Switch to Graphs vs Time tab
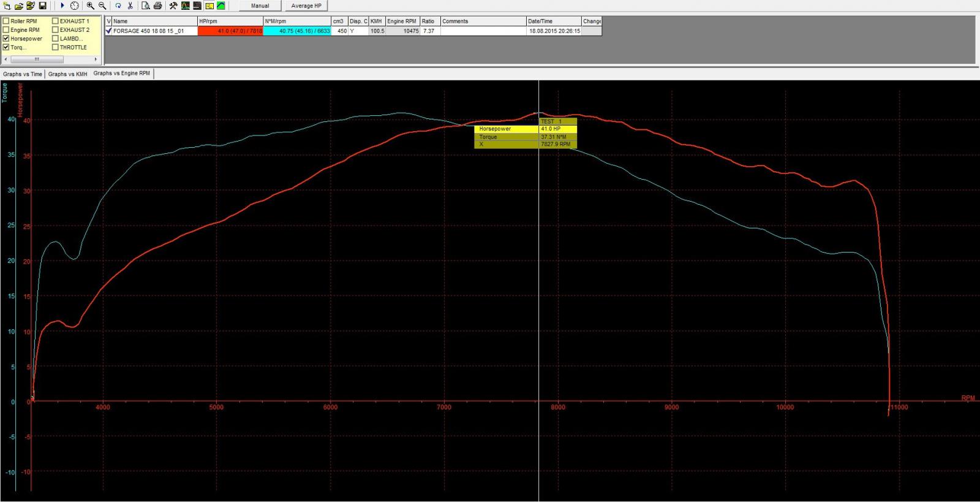 click(x=23, y=74)
